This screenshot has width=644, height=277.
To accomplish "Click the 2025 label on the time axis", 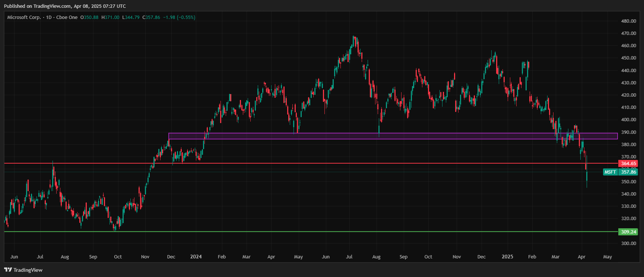I will click(x=507, y=257).
